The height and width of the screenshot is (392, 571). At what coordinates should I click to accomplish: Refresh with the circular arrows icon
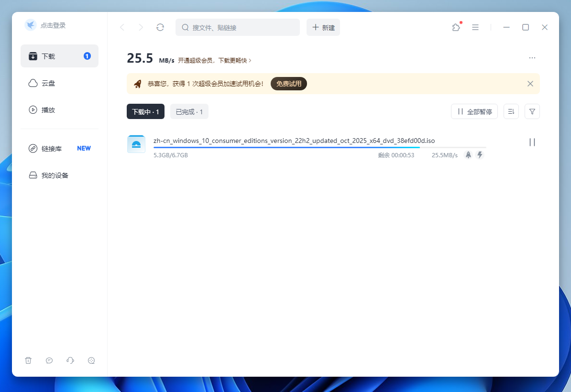pos(160,27)
